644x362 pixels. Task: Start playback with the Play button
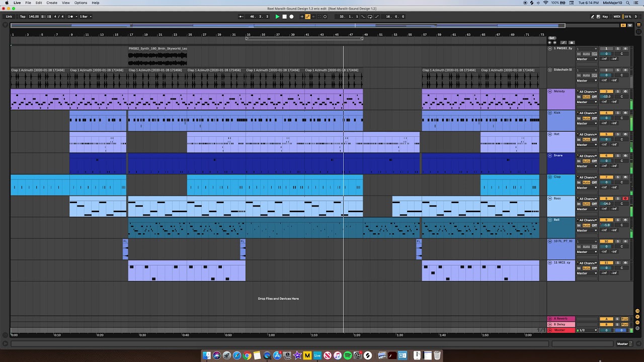(x=277, y=17)
